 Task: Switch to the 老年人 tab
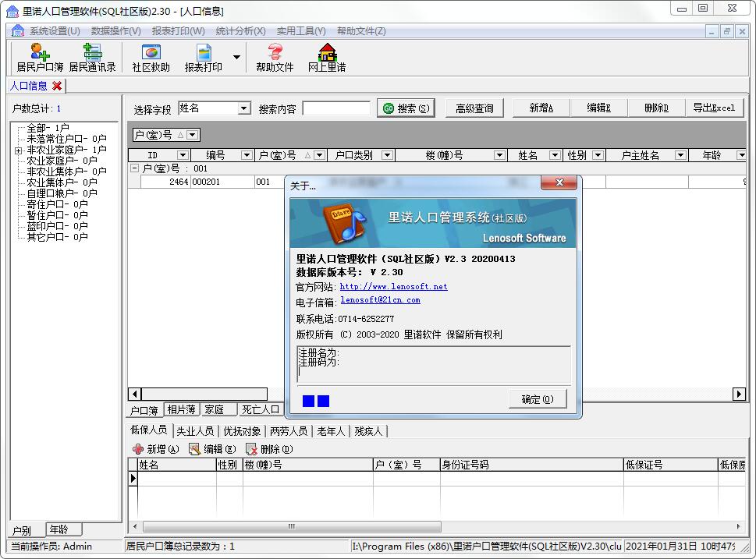(331, 431)
